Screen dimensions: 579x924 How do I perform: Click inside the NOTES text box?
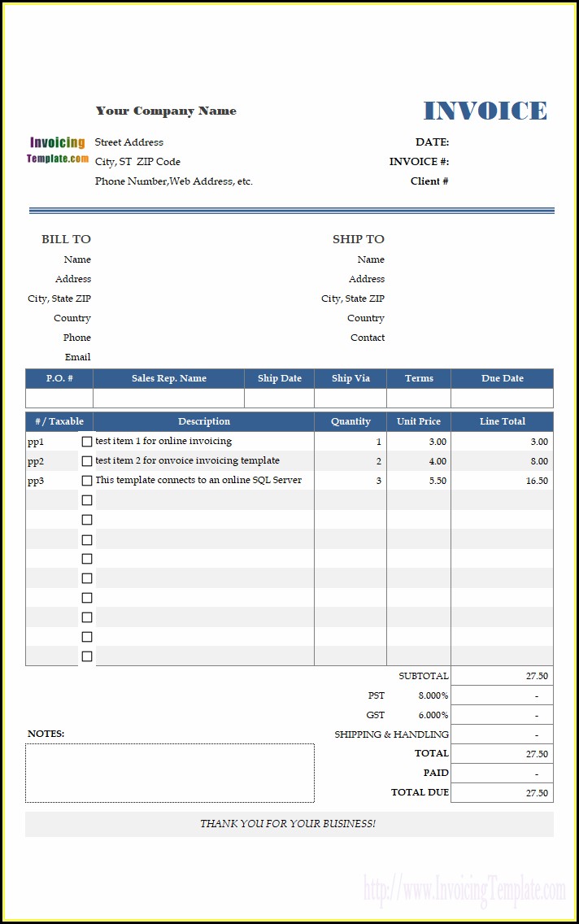[x=170, y=773]
